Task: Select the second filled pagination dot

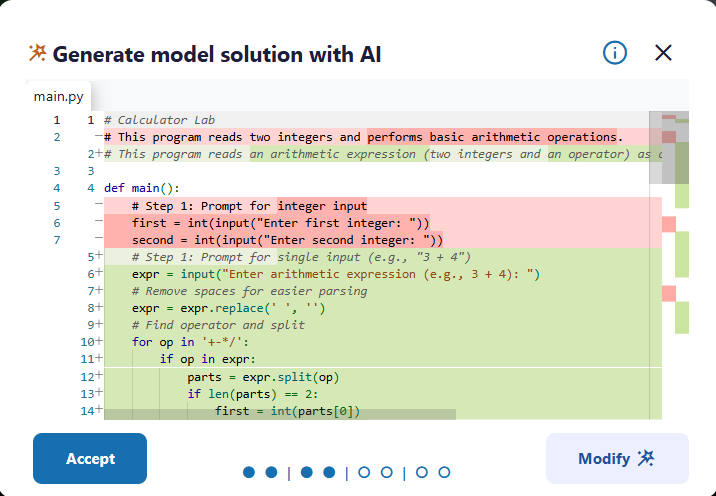Action: 271,472
